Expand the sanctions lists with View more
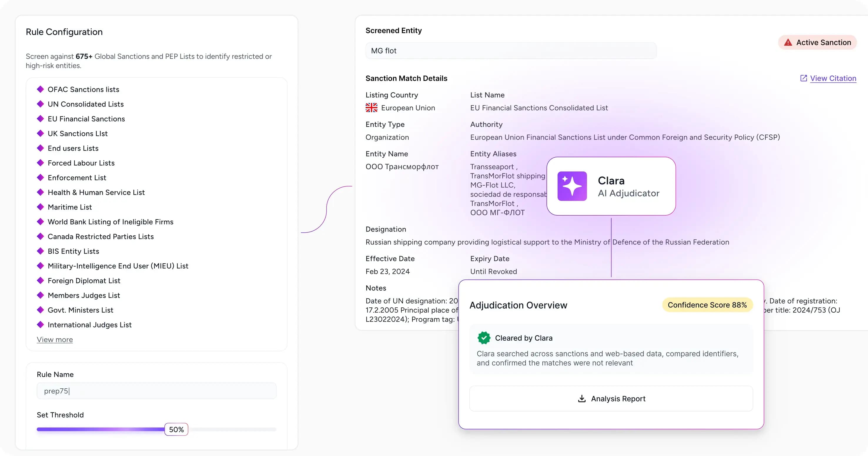This screenshot has height=456, width=868. pyautogui.click(x=55, y=339)
